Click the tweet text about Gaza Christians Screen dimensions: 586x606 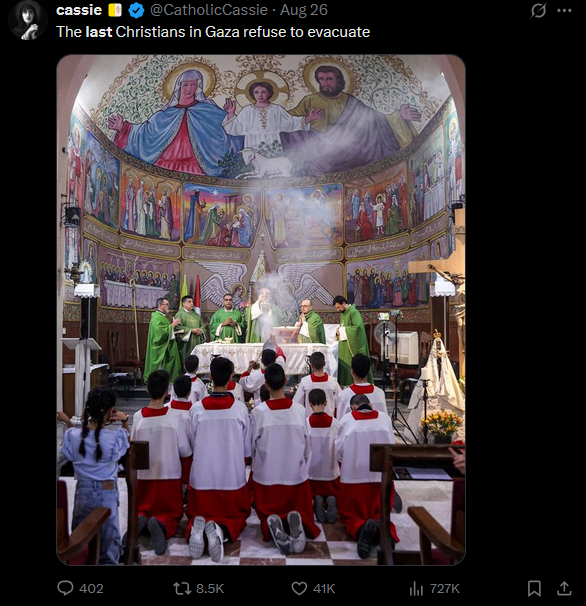[x=213, y=32]
